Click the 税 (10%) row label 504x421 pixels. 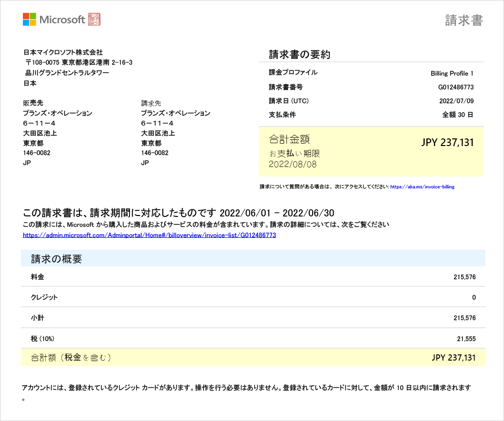click(42, 339)
